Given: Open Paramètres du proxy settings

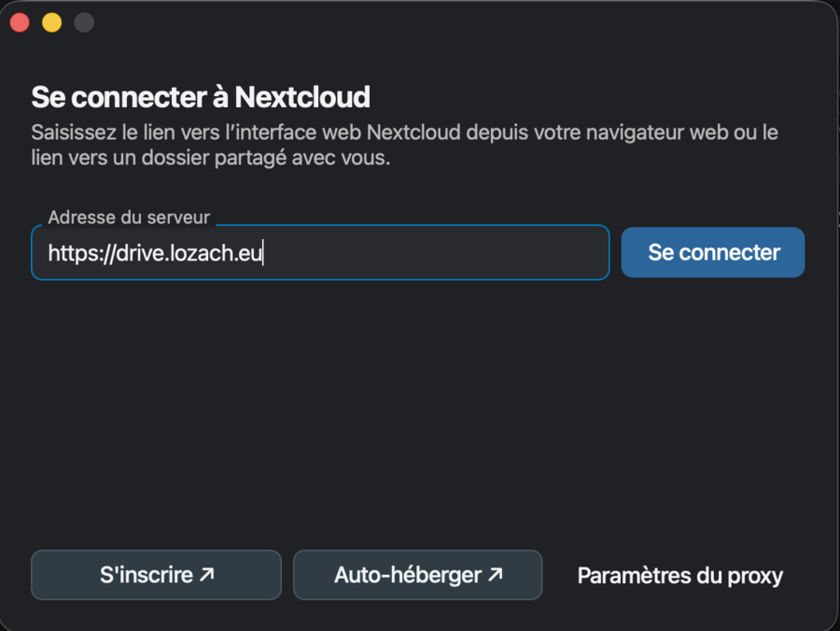Looking at the screenshot, I should pos(679,576).
